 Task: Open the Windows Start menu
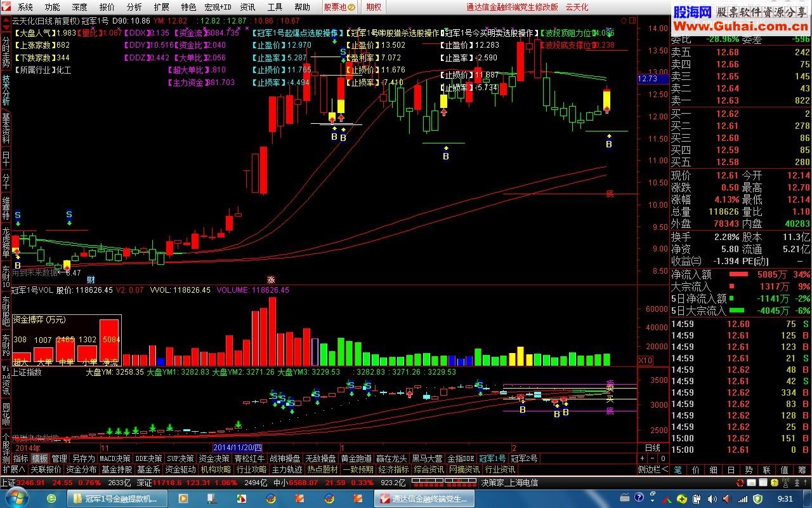coord(16,499)
